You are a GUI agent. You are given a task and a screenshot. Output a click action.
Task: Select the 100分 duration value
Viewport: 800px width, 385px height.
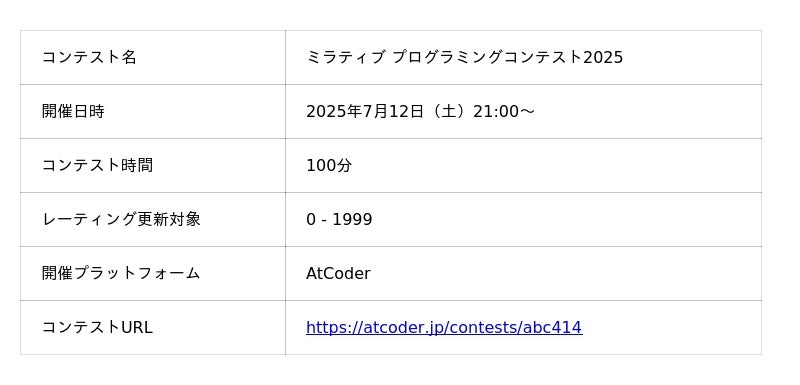(329, 165)
